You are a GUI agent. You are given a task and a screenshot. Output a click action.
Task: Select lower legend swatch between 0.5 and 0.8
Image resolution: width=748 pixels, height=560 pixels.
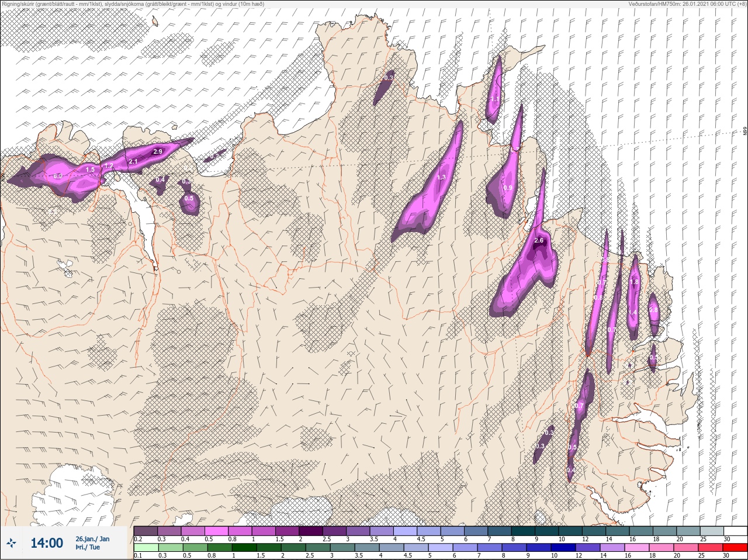click(x=195, y=547)
